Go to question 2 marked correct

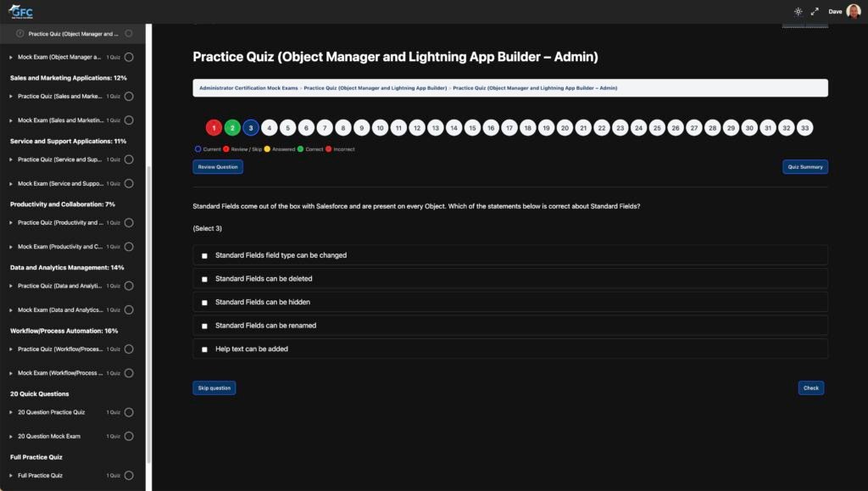(232, 128)
